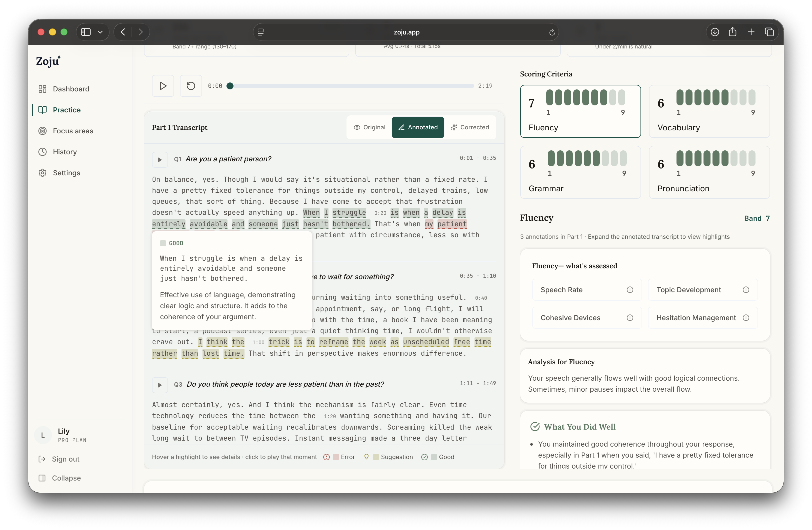Show info for Topic Development

pos(746,290)
